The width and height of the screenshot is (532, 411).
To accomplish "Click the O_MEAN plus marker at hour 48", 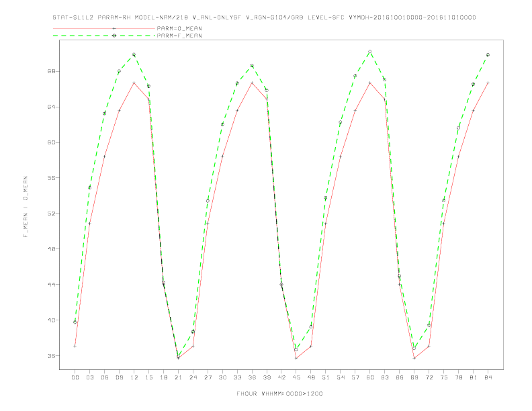I will (311, 346).
